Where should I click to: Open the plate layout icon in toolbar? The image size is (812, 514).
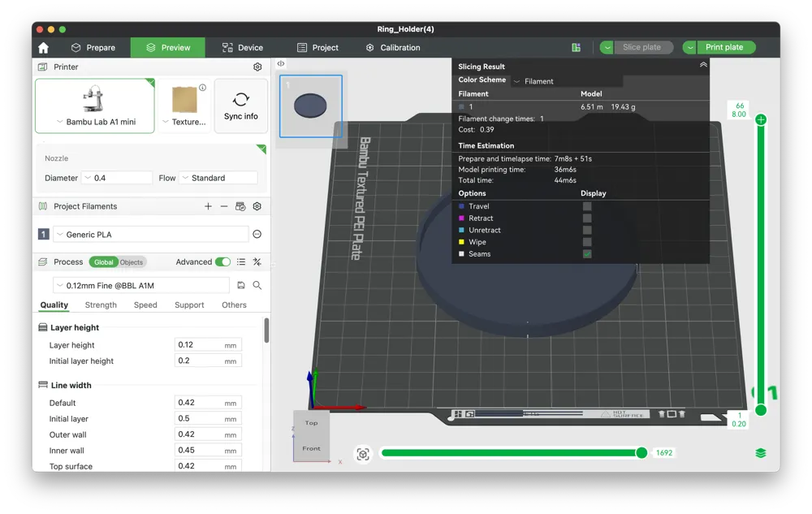tap(576, 48)
